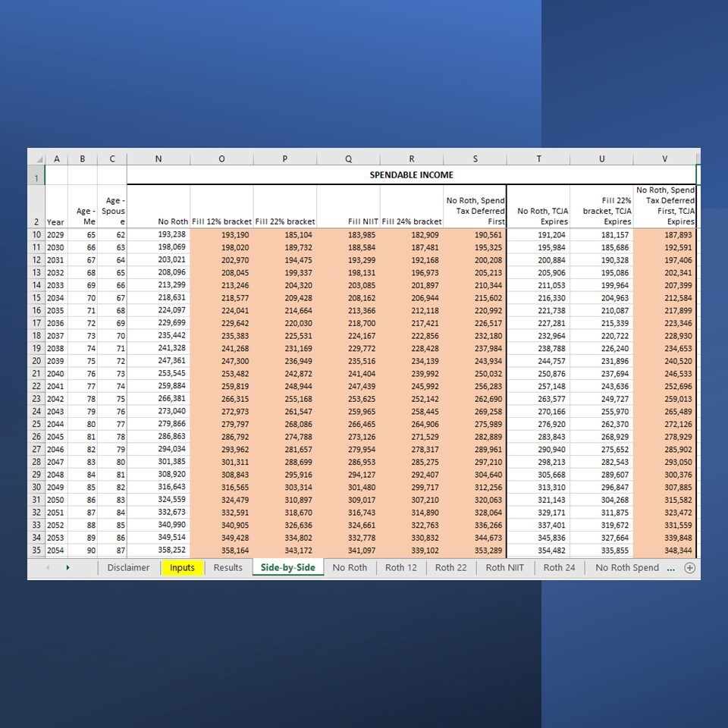Select cell containing 343,172
Image resolution: width=728 pixels, height=728 pixels.
pos(285,551)
